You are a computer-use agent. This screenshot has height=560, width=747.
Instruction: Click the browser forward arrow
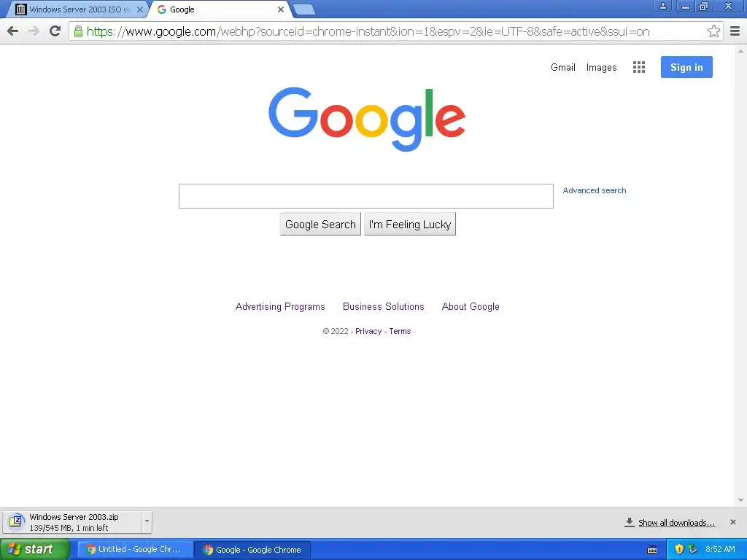click(x=34, y=31)
